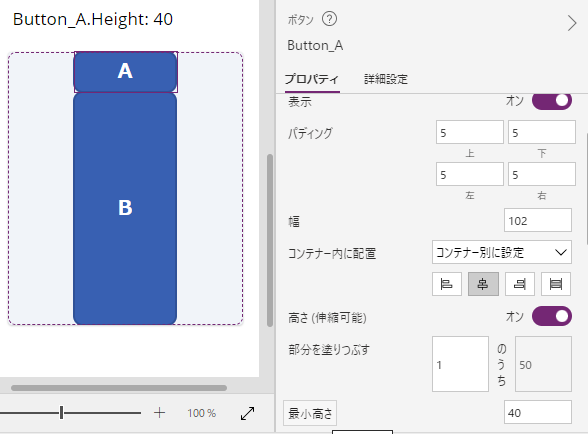This screenshot has width=588, height=434.
Task: Click the zoom slider handle
Action: [x=62, y=413]
